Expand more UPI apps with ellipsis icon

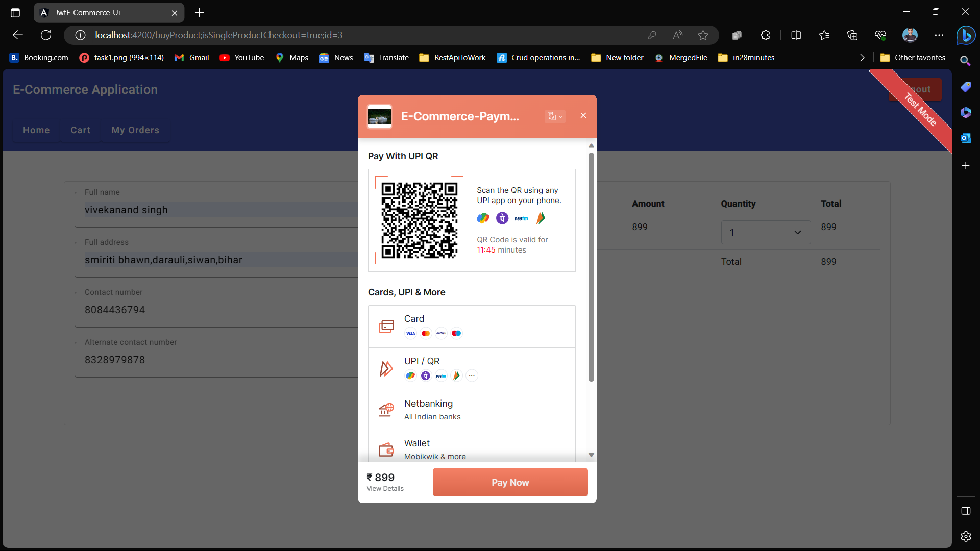pos(471,375)
